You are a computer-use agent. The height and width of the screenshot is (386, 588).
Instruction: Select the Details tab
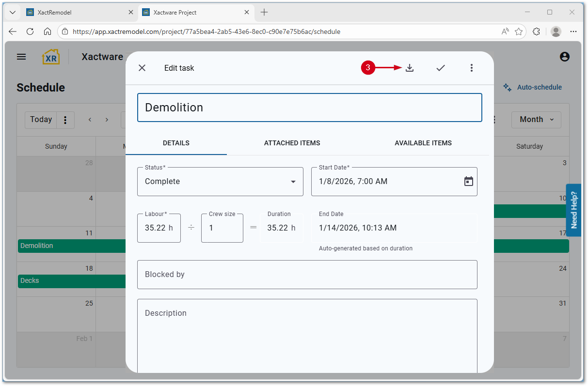coord(176,143)
